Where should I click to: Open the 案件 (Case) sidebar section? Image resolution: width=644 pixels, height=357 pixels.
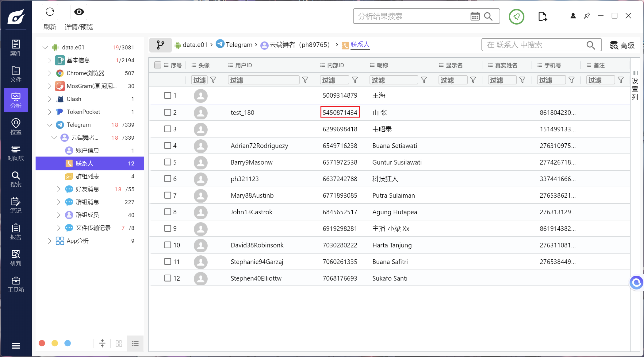click(16, 48)
